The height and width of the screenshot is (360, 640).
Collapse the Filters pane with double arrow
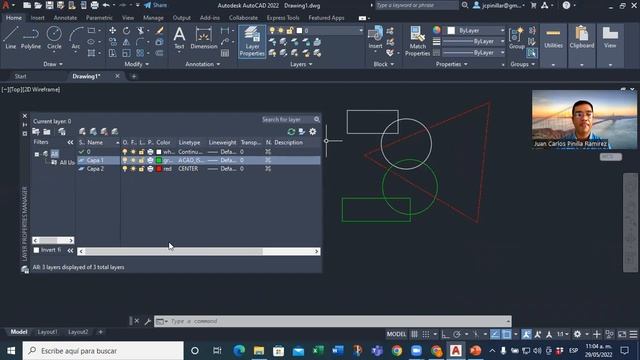point(70,142)
